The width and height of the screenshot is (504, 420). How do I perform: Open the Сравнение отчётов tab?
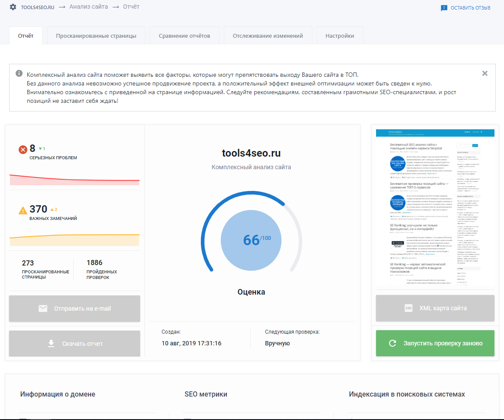184,36
